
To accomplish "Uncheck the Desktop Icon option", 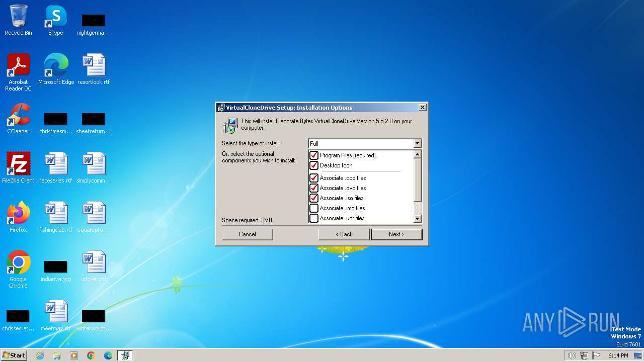I will 314,165.
